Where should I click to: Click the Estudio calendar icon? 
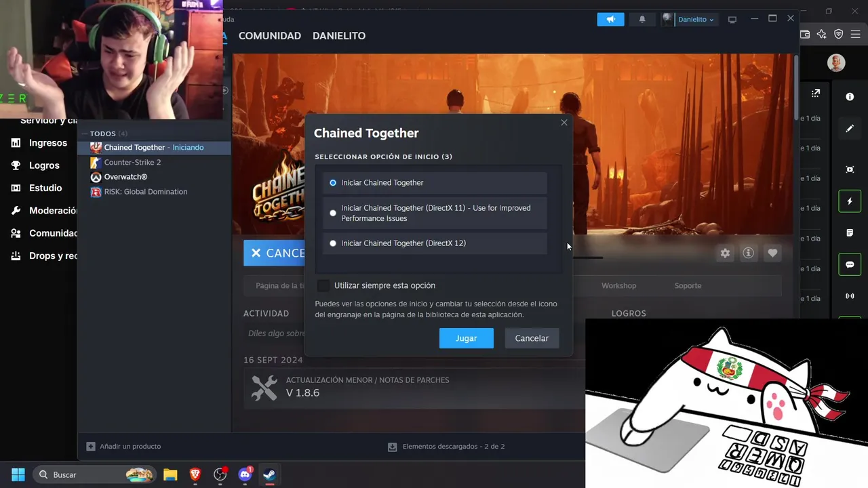16,188
